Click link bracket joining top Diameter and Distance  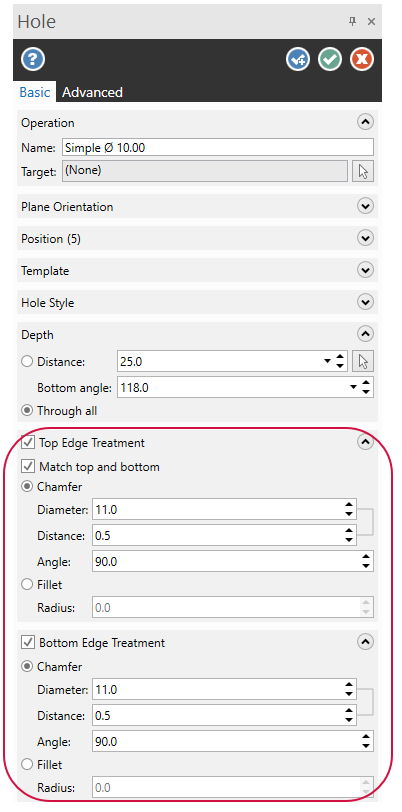pyautogui.click(x=366, y=523)
